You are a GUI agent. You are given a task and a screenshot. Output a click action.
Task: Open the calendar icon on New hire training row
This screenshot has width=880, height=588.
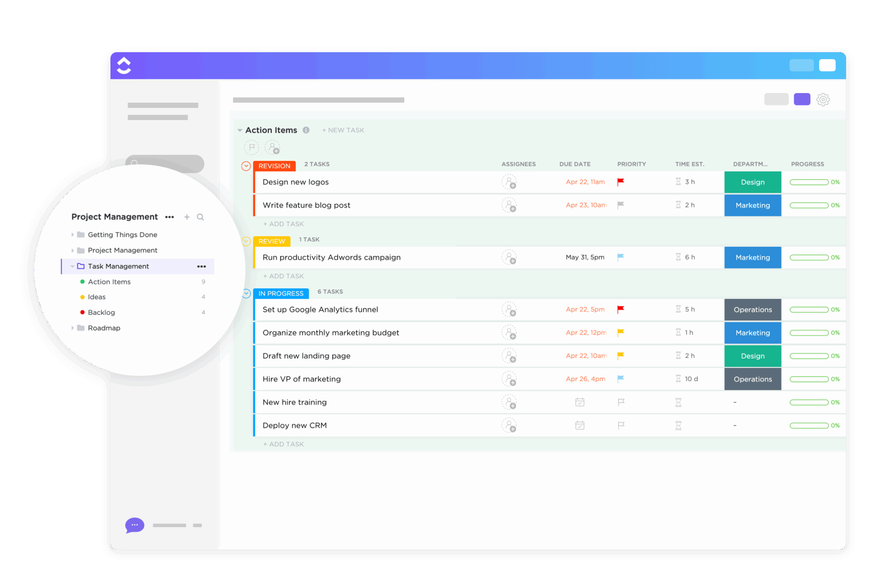coord(579,402)
